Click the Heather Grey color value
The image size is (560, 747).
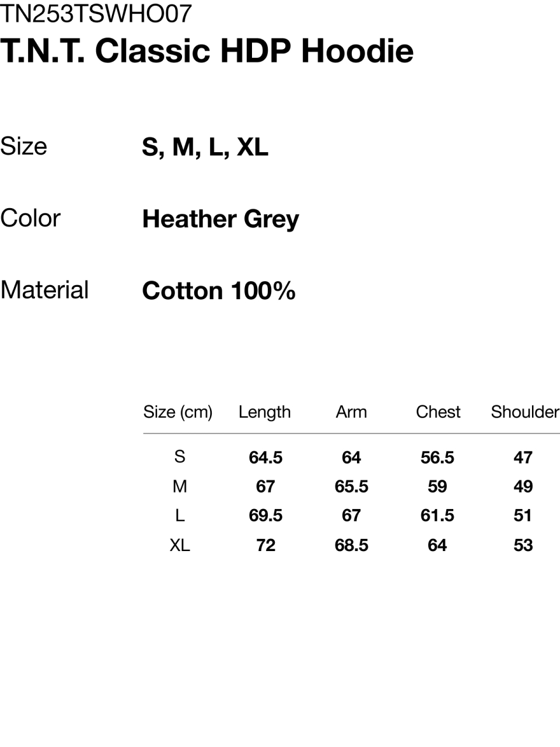pos(220,219)
